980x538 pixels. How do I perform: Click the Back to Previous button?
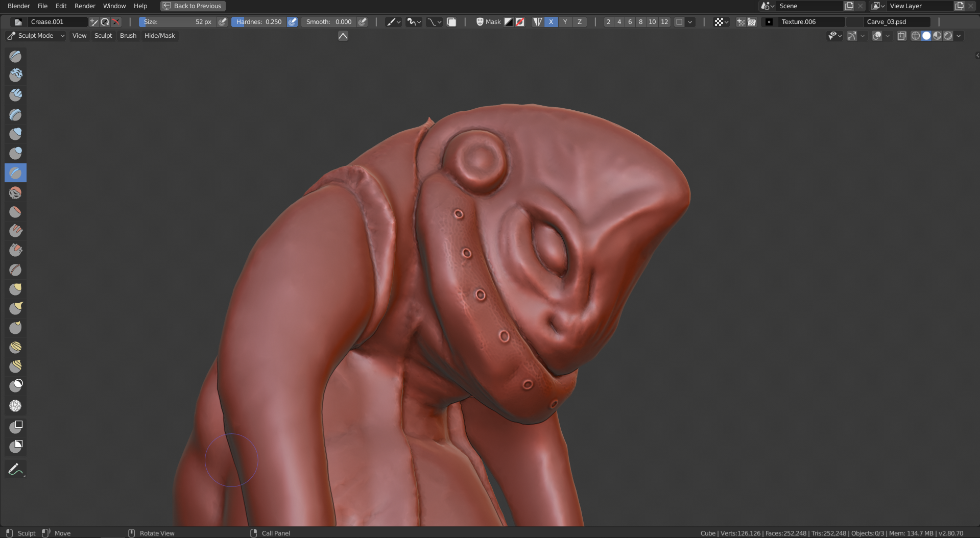(x=193, y=6)
